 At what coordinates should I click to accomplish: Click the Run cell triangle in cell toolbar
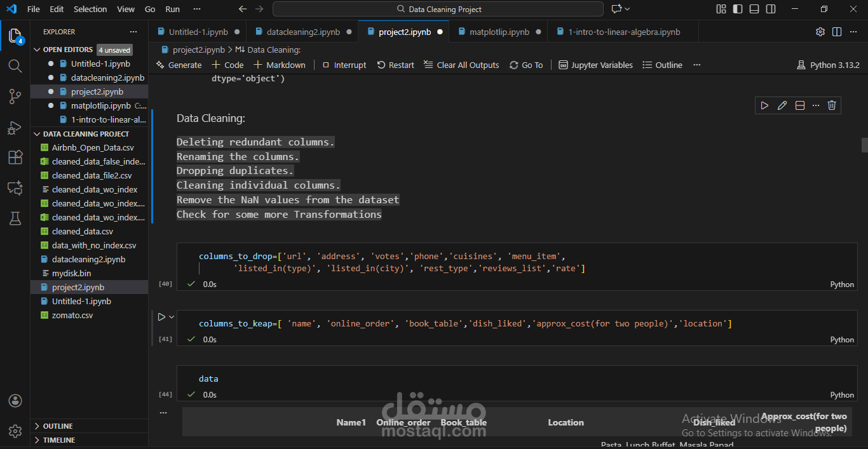click(764, 105)
